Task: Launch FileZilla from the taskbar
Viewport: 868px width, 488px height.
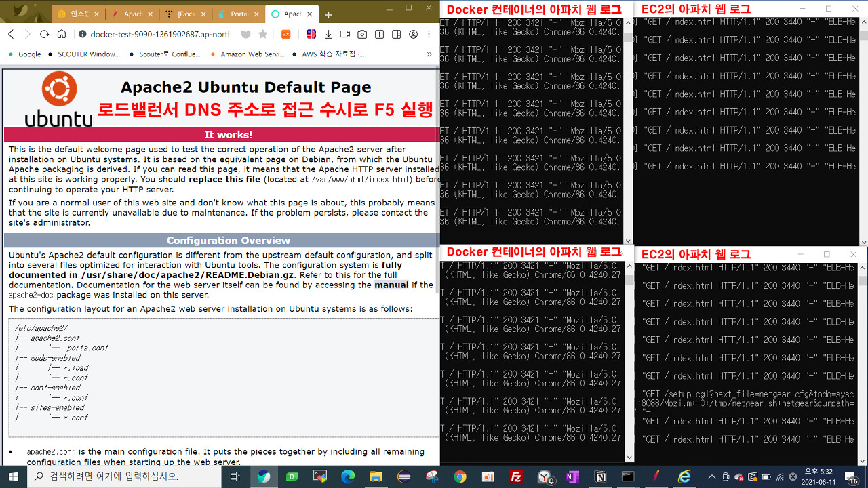Action: coord(515,476)
